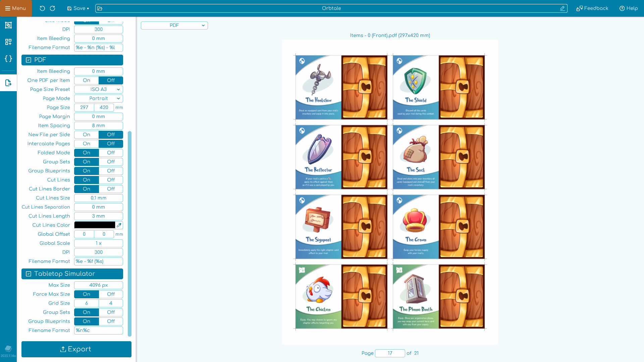Screen dimensions: 644x362
Task: Click the Orbtale save icon
Action: tap(70, 8)
